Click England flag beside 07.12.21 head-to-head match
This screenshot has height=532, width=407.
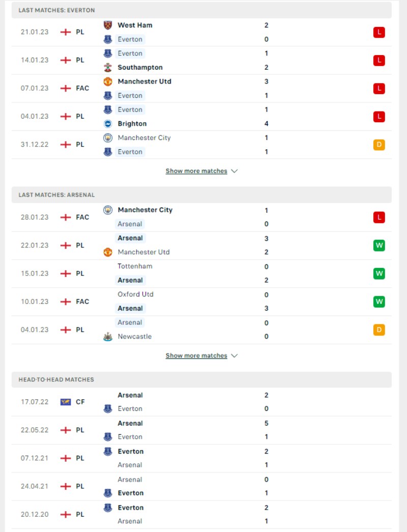coord(66,458)
